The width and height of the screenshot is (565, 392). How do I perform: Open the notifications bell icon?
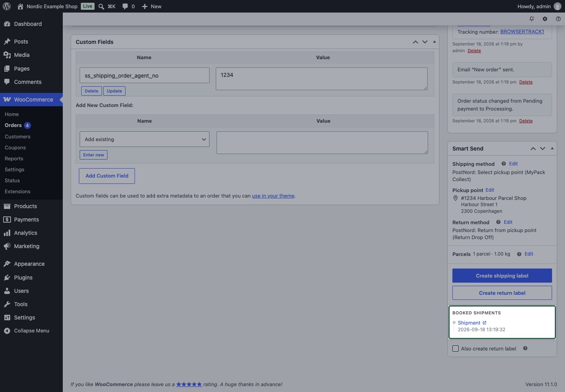click(532, 19)
